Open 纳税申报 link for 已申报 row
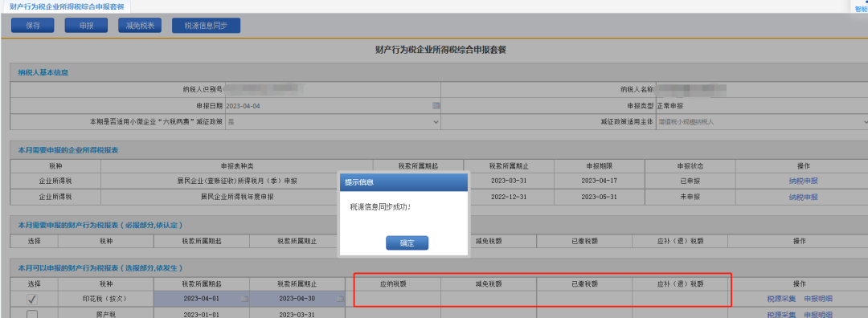The width and height of the screenshot is (868, 318). pyautogui.click(x=803, y=181)
